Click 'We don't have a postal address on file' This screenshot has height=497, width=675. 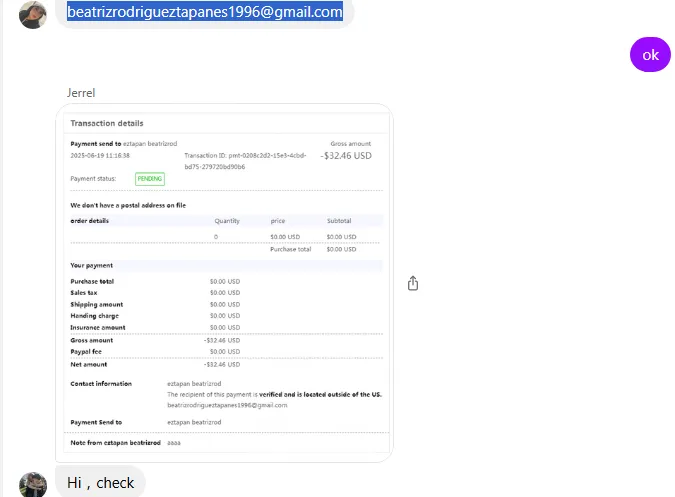128,205
